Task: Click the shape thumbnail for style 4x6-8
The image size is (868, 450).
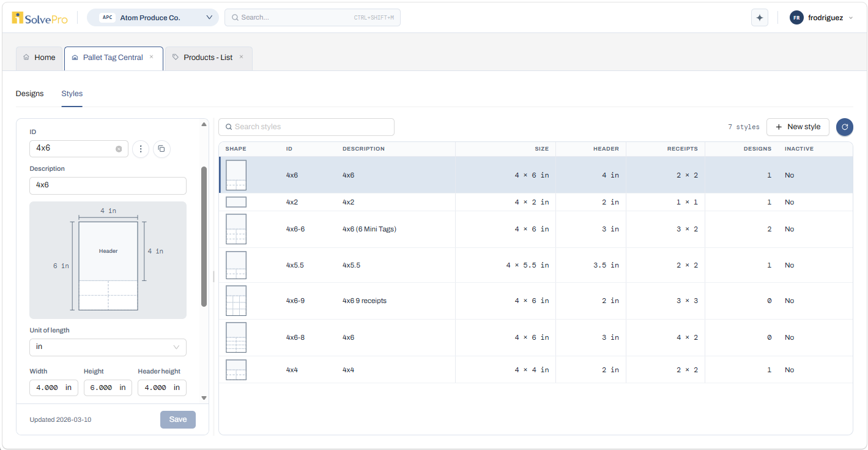Action: point(236,337)
